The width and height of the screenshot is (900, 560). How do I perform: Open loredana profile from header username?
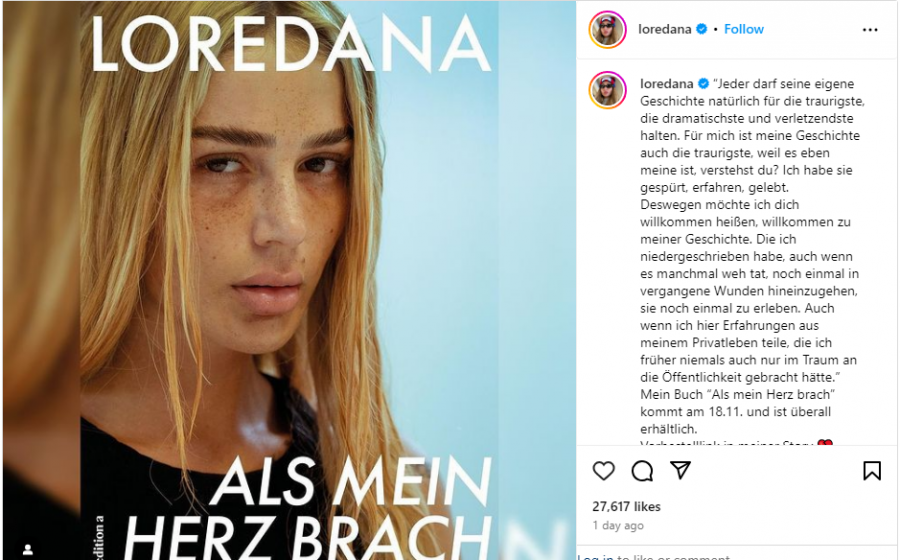click(665, 29)
